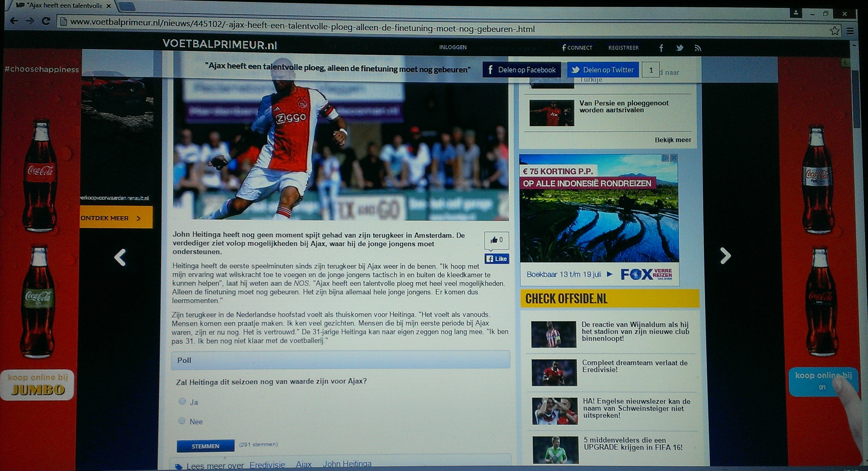868x471 pixels.
Task: Select the Nee poll option
Action: pos(182,421)
